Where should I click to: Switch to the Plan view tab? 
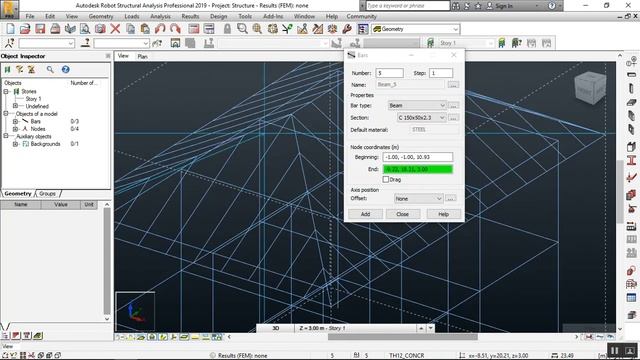tap(142, 56)
